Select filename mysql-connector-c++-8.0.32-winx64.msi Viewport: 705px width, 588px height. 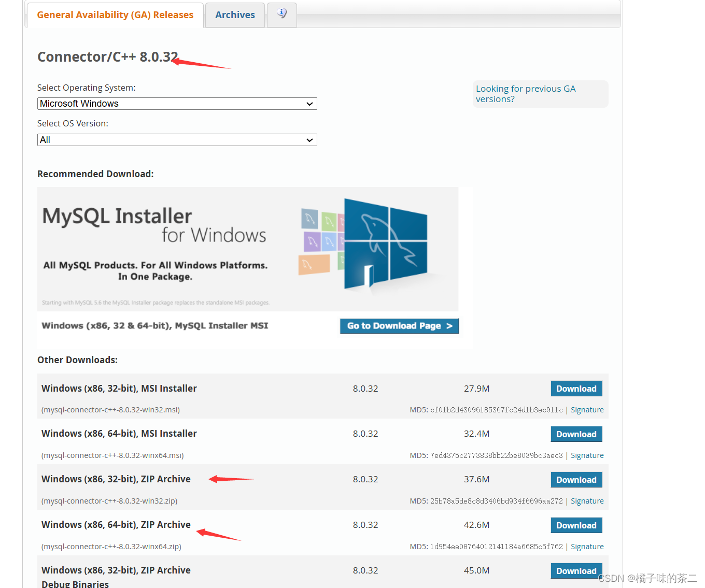click(x=112, y=455)
